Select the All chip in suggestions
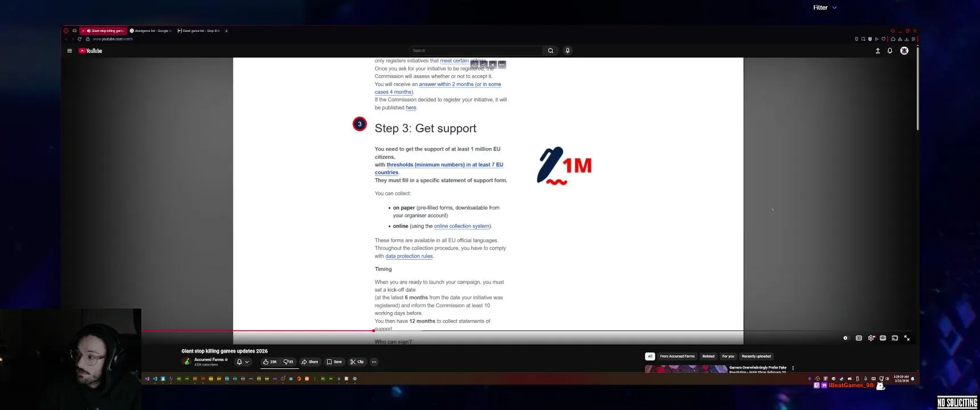 click(x=650, y=356)
